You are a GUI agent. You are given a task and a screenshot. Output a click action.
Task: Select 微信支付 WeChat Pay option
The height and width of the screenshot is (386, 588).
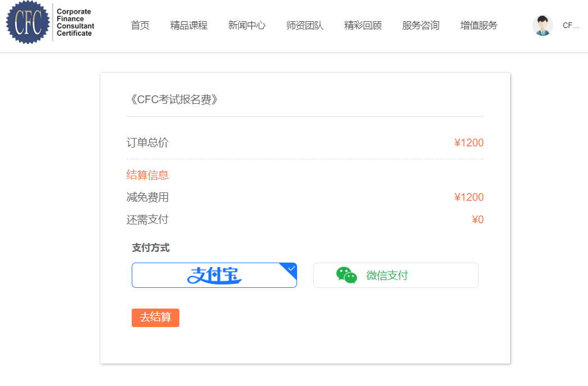click(x=396, y=275)
